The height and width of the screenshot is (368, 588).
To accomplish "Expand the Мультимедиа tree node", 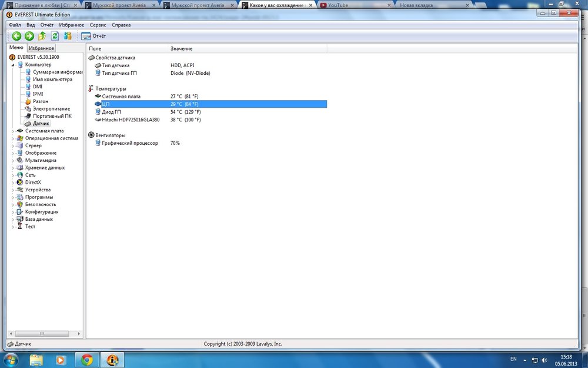I will click(13, 160).
